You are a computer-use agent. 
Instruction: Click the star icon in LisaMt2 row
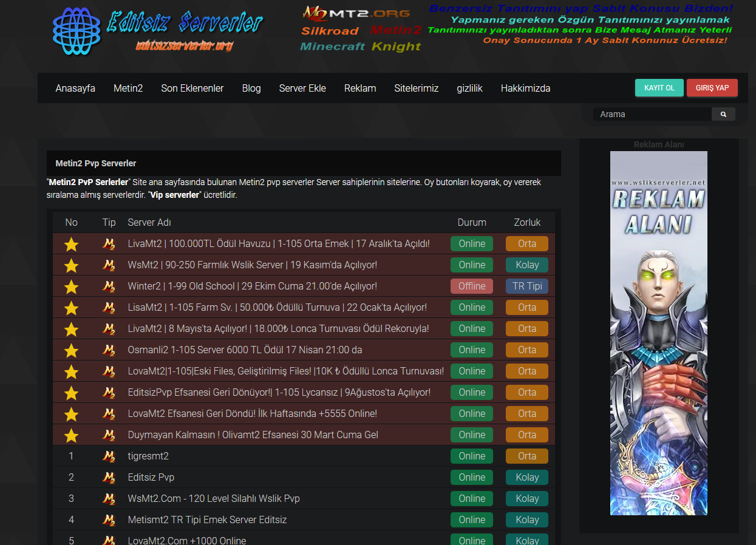pyautogui.click(x=72, y=308)
